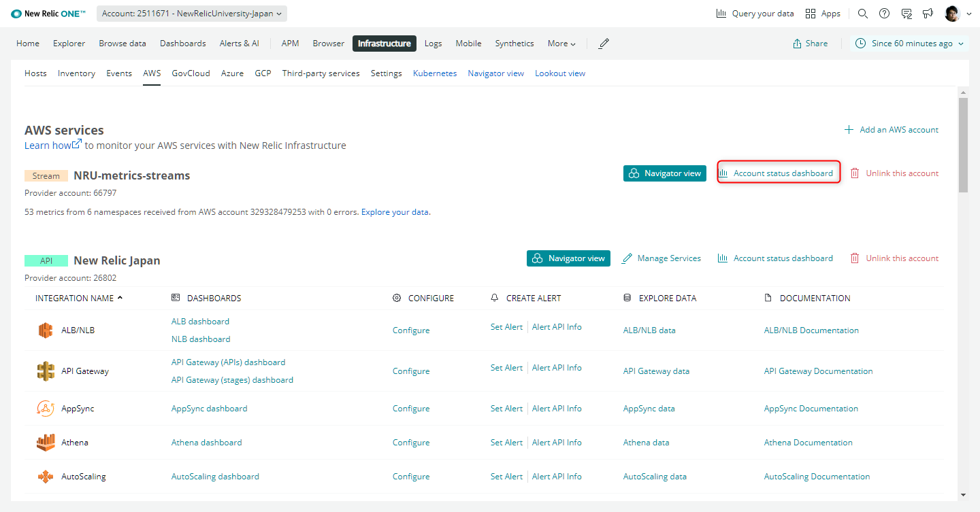Open the Infrastructure navigation item

(x=385, y=44)
